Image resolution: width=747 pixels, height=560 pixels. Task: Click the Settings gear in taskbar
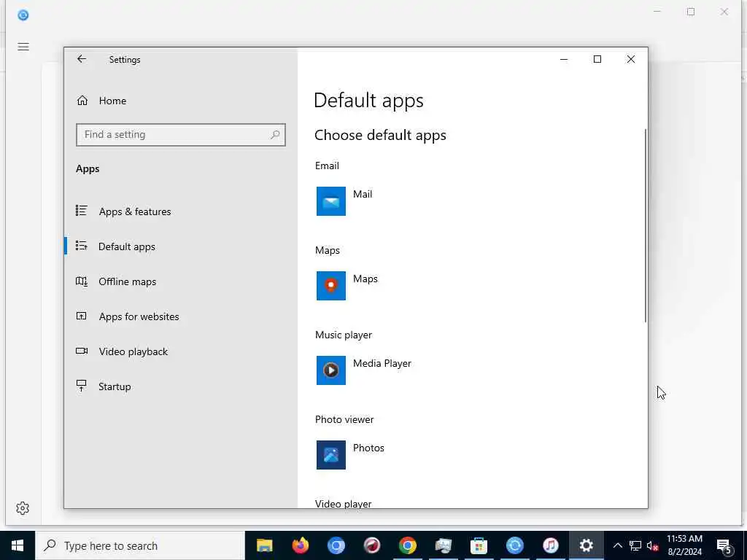(x=586, y=545)
